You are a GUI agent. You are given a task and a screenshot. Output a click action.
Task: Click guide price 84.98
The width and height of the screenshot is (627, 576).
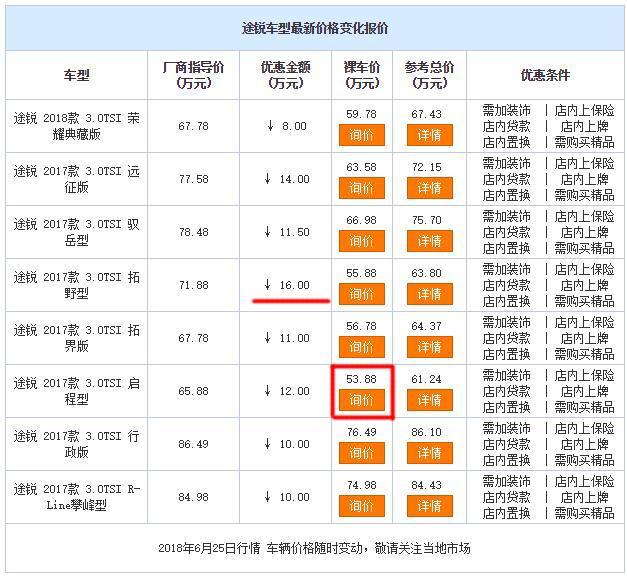194,497
